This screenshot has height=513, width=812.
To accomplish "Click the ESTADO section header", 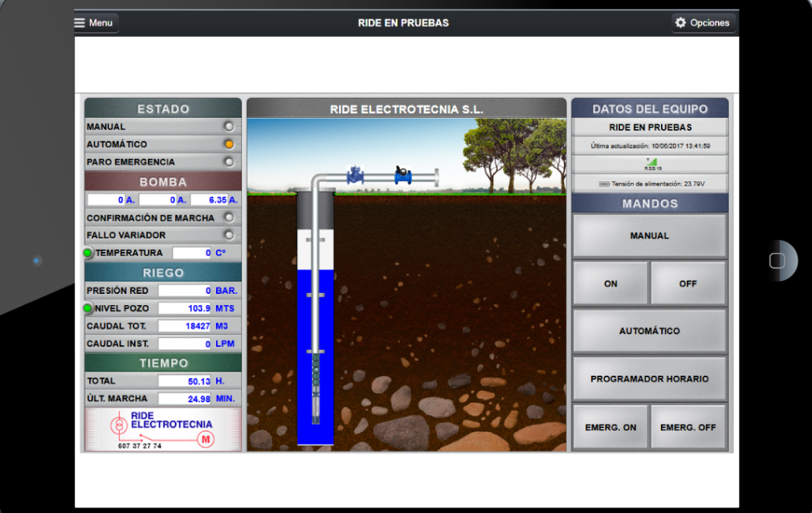I will click(x=163, y=108).
